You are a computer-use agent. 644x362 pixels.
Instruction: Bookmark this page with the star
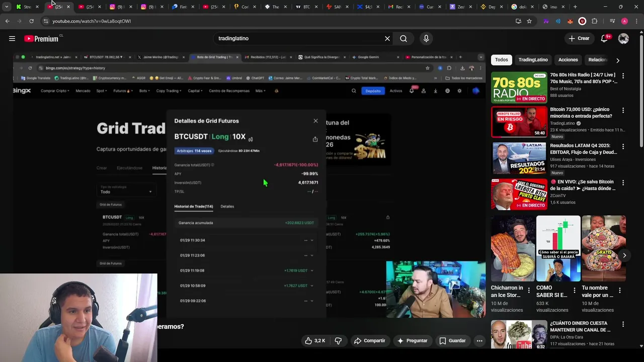click(x=529, y=21)
